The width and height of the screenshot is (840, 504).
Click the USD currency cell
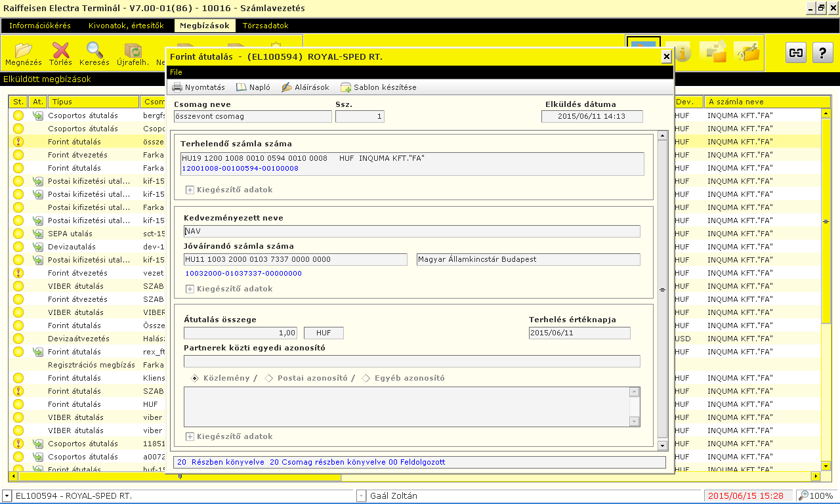tap(682, 339)
